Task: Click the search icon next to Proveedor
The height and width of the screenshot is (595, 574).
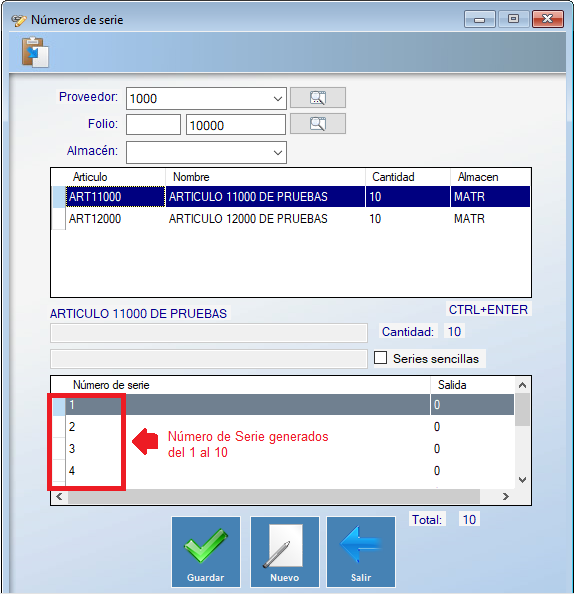Action: [318, 98]
